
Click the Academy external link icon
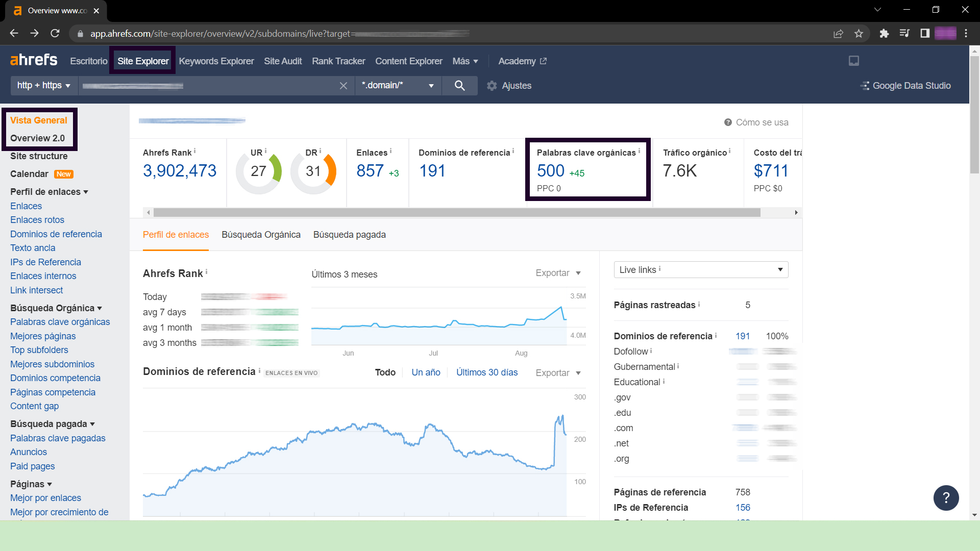(543, 61)
